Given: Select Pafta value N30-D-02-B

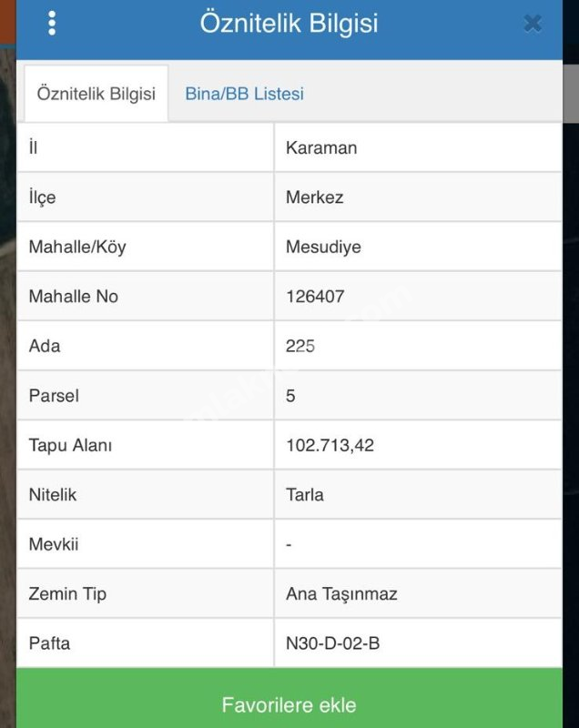Looking at the screenshot, I should [332, 643].
